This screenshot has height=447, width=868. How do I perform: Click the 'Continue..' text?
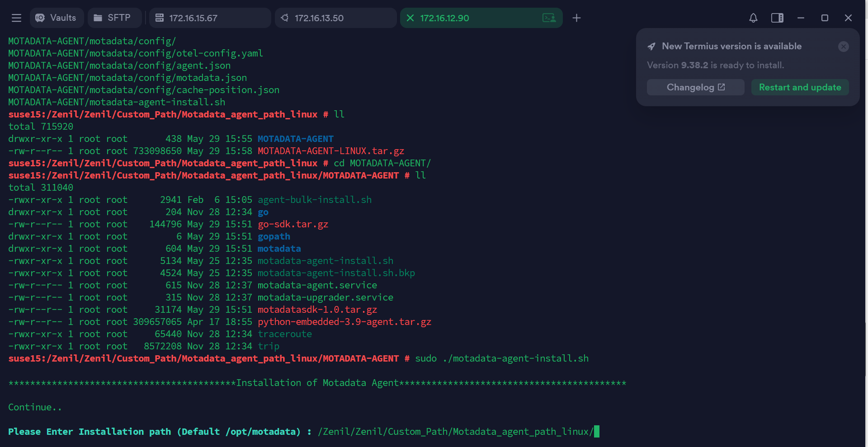click(35, 407)
